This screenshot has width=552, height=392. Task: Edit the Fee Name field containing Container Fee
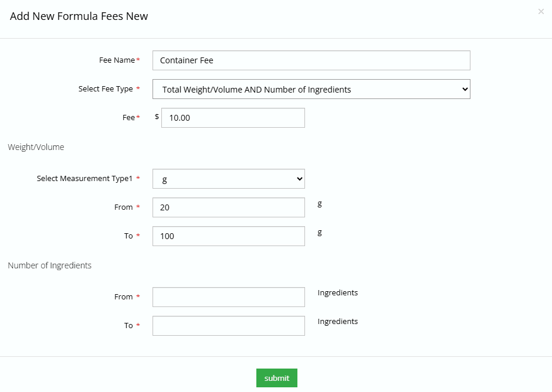(x=311, y=60)
